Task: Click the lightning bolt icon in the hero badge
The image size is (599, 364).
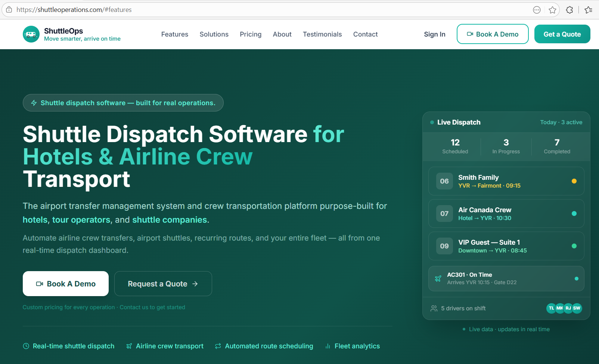Action: point(34,103)
